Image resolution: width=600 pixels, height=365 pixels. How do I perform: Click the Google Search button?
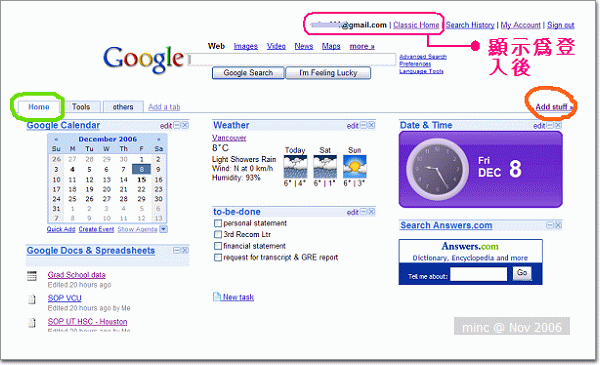(248, 73)
